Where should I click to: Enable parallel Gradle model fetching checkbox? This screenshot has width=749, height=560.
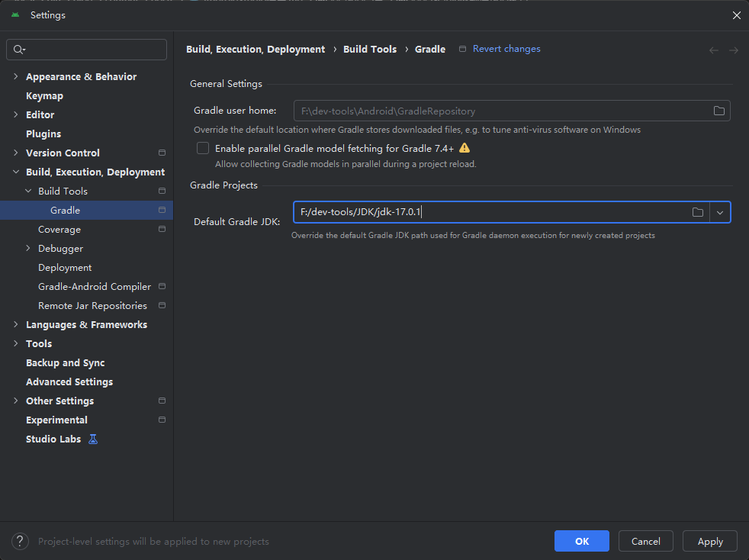point(203,149)
